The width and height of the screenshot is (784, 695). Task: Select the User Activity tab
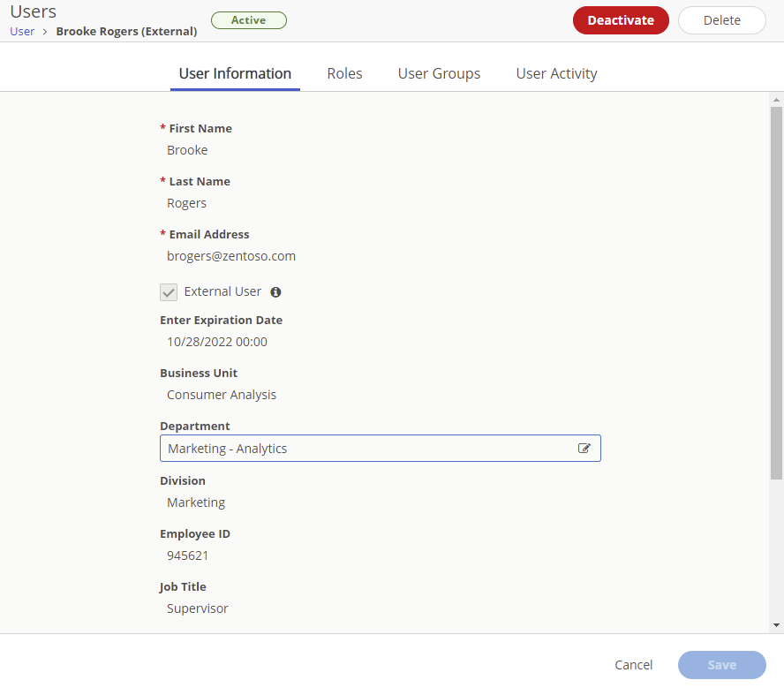tap(556, 73)
